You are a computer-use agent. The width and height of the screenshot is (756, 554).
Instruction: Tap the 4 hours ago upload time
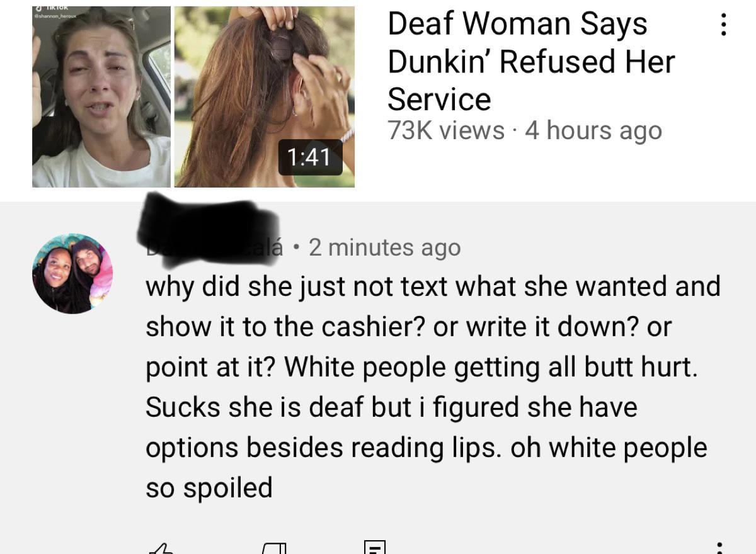(593, 131)
